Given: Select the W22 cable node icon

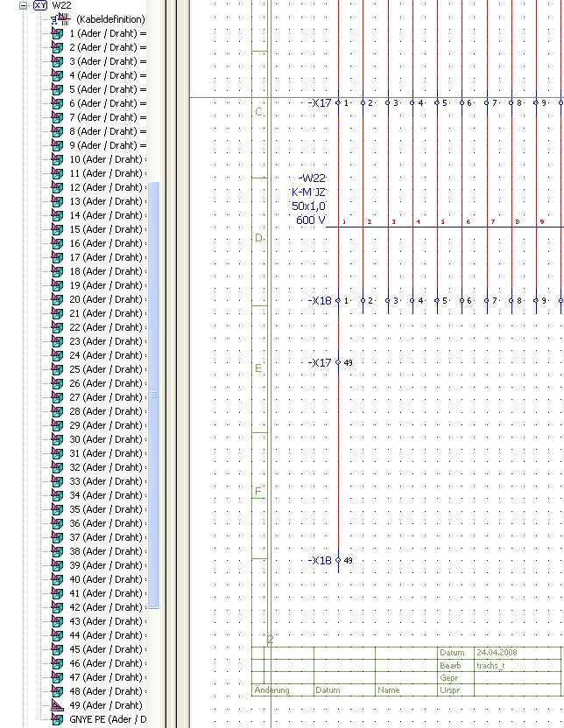Looking at the screenshot, I should coord(40,5).
